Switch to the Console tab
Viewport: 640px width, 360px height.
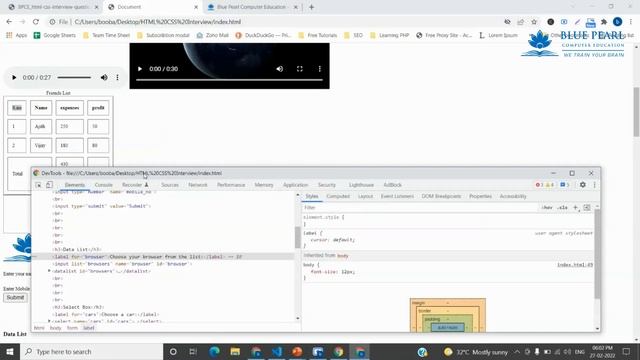tap(103, 185)
